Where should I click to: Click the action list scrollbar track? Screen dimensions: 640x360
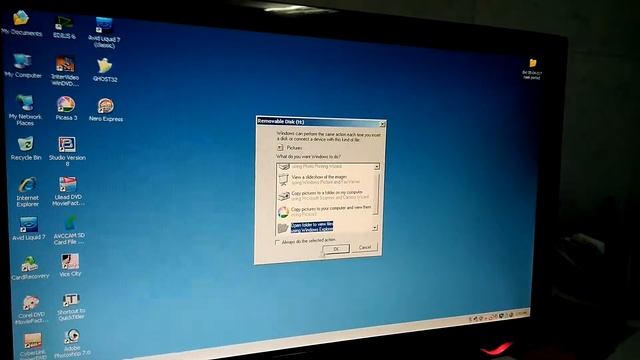coord(376,197)
